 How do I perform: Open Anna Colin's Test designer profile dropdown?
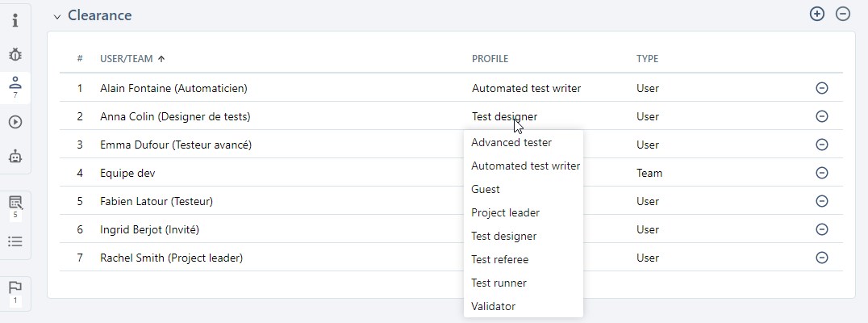point(504,116)
